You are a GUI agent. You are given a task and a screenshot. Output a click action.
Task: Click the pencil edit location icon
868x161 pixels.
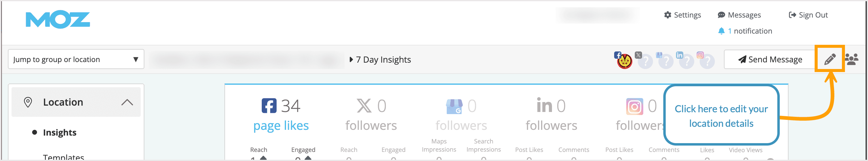pos(829,59)
